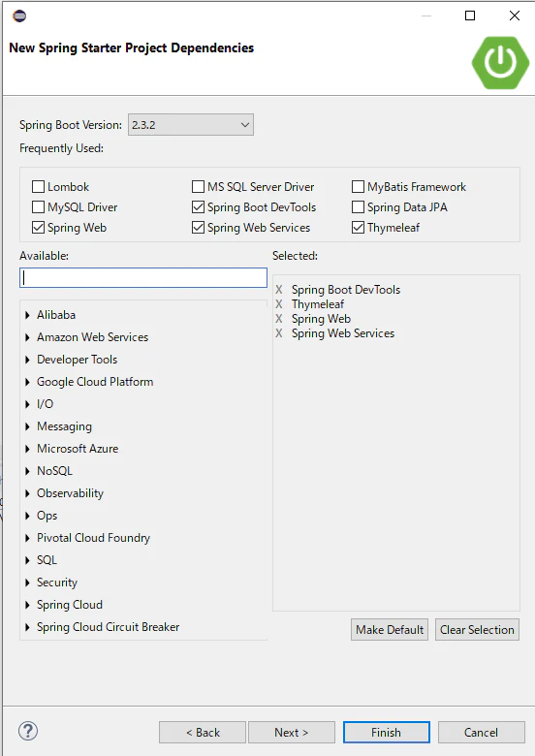Remove Spring Boot DevTools via its X
Viewport: 535px width, 756px height.
pos(278,290)
